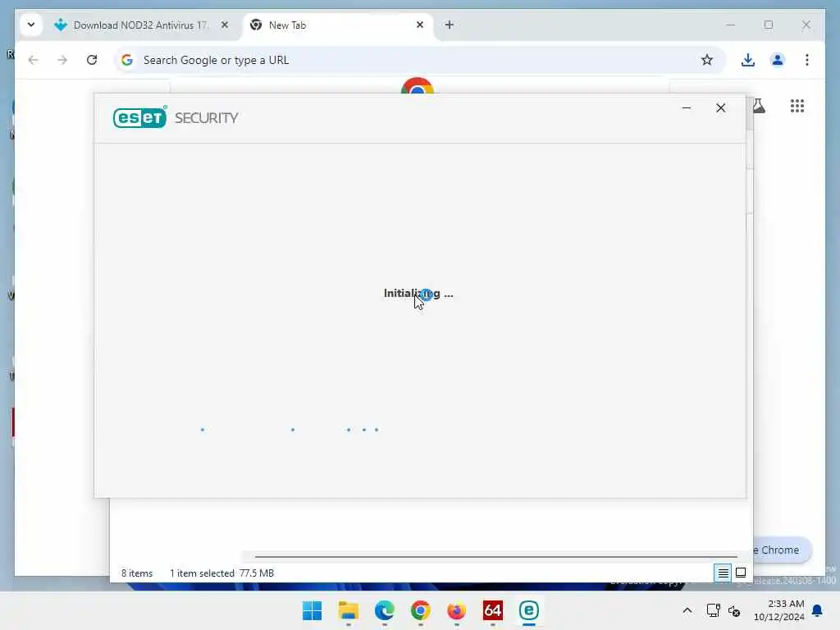This screenshot has width=840, height=630.
Task: Focus the Search Google or type a URL box
Action: [x=419, y=60]
